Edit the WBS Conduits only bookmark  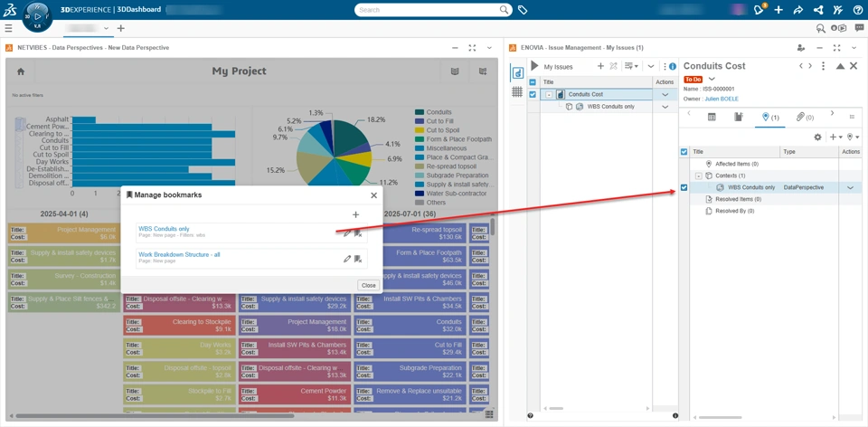346,233
